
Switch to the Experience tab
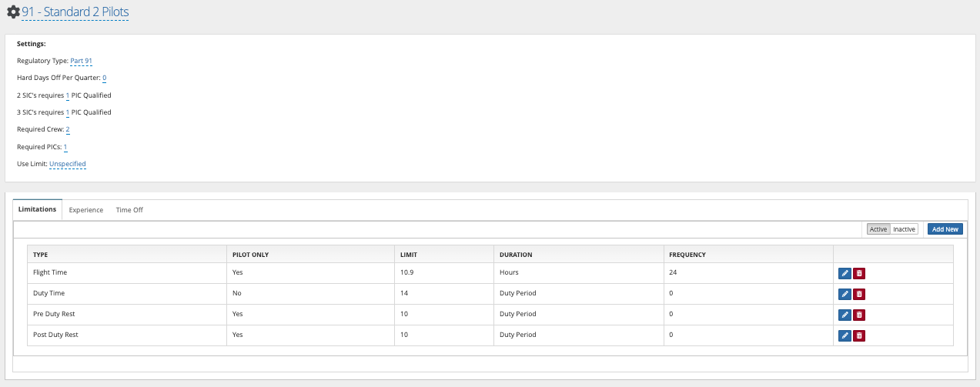click(85, 210)
